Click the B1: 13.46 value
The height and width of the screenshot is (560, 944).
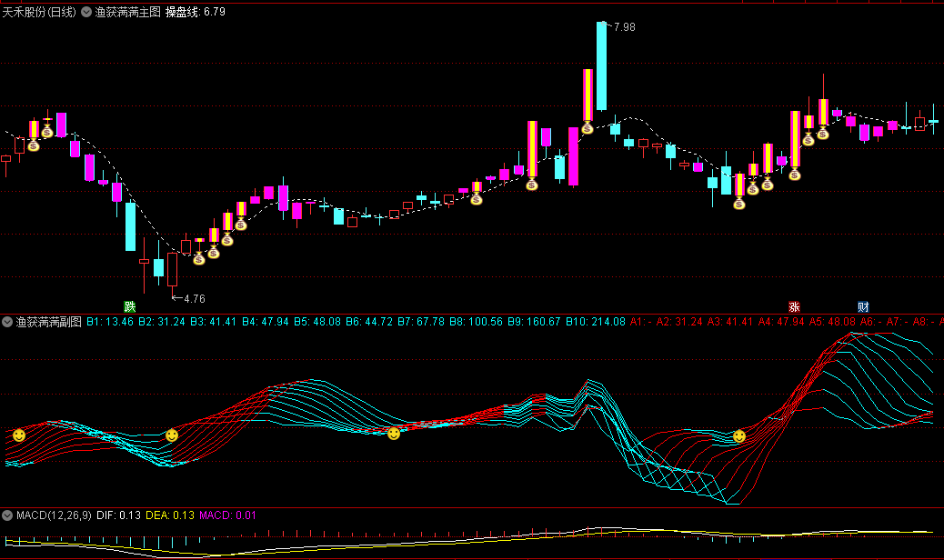pos(110,322)
